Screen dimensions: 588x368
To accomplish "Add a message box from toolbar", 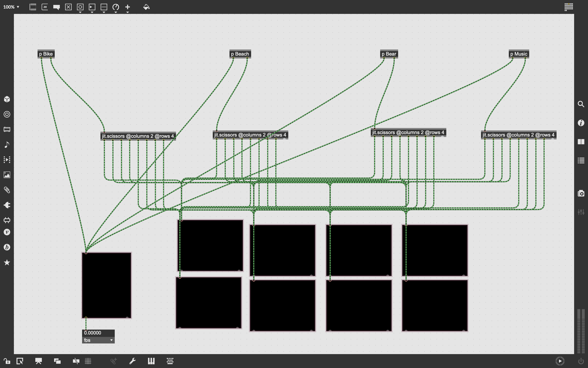I will [45, 7].
